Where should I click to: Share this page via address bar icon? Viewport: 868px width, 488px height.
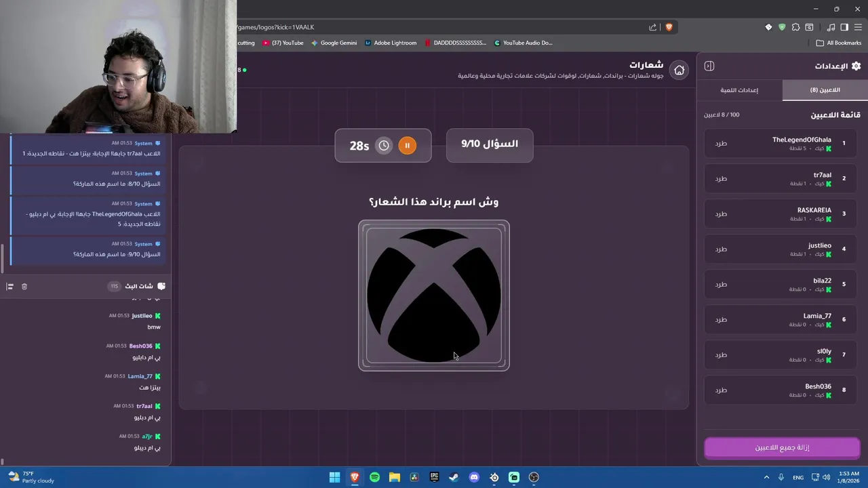pyautogui.click(x=652, y=27)
